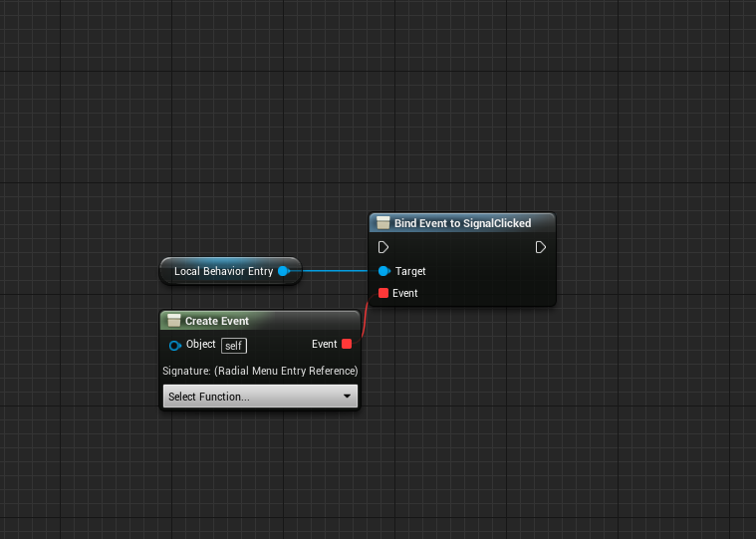Screen dimensions: 756x539
Task: Select the Local Behavior Entry variable node
Action: 223,271
